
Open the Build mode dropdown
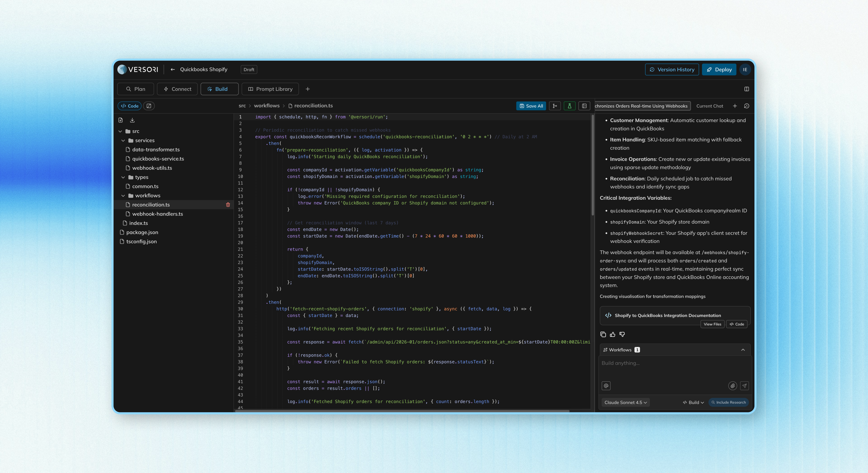(693, 402)
